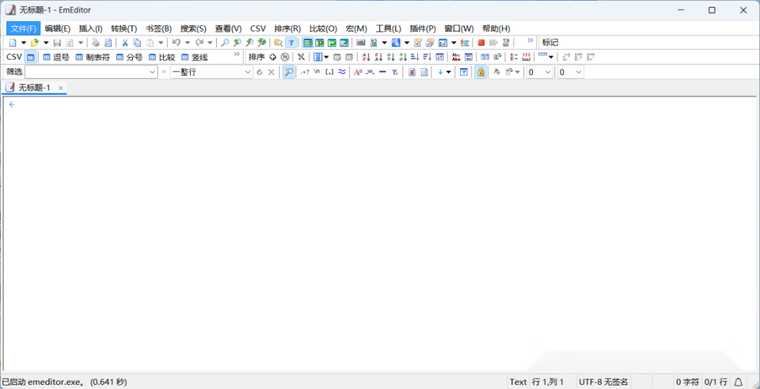Click the red Record macro icon
Viewport: 760px width, 389px height.
point(481,43)
